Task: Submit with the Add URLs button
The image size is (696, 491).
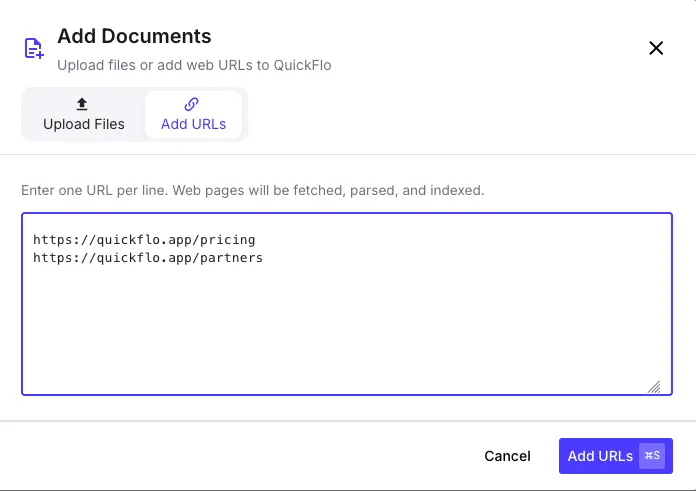Action: (616, 456)
